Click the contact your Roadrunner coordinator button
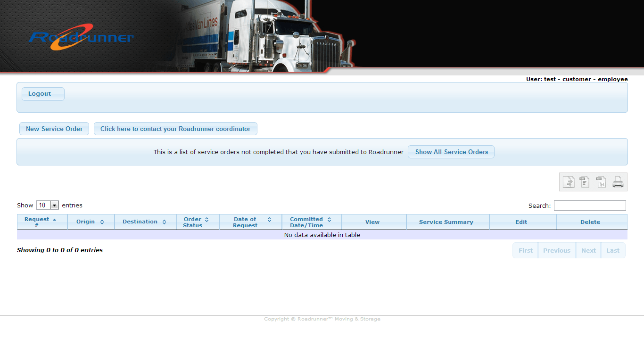Screen dimensions: 644x362 (x=175, y=129)
